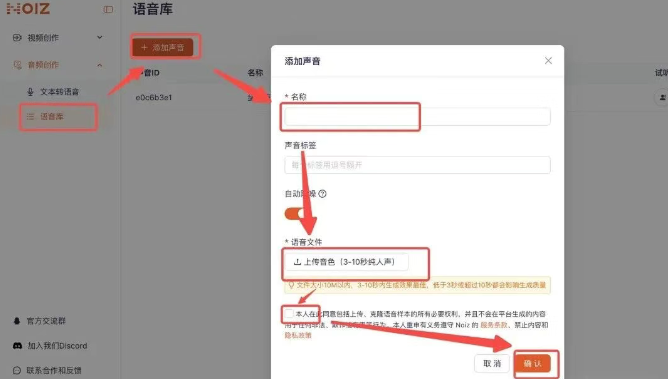Open 官方交流群 link
The image size is (668, 379).
(46, 321)
